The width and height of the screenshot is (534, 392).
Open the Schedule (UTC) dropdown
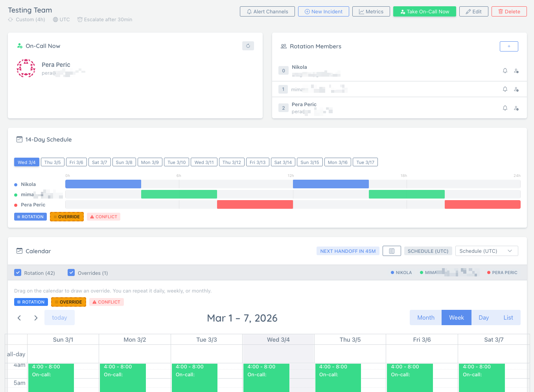tap(486, 250)
